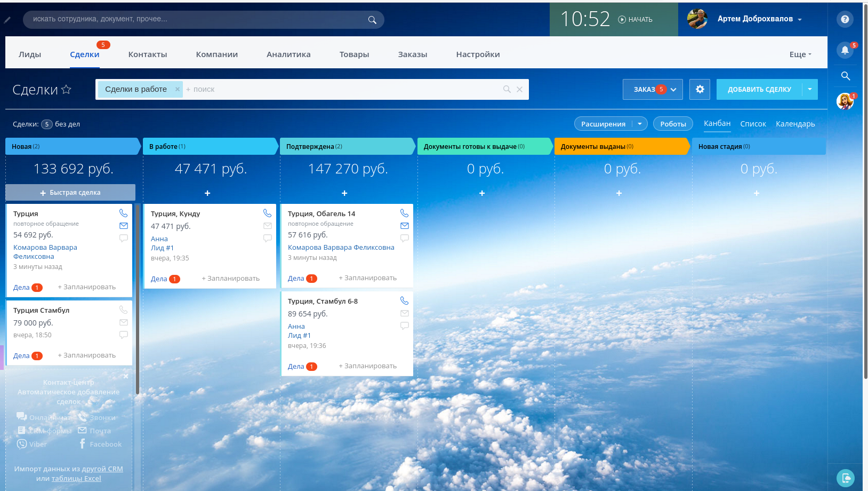Open the Турция Стамбул deal title

(41, 311)
